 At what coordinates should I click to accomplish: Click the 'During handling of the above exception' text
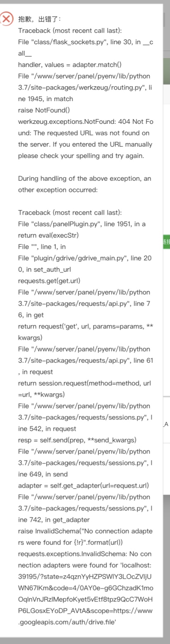pyautogui.click(x=85, y=184)
